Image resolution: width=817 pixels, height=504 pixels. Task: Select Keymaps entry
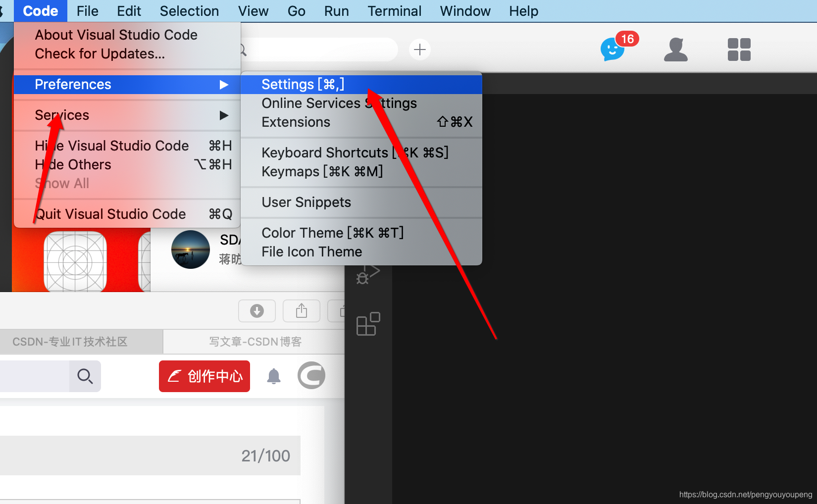point(361,171)
